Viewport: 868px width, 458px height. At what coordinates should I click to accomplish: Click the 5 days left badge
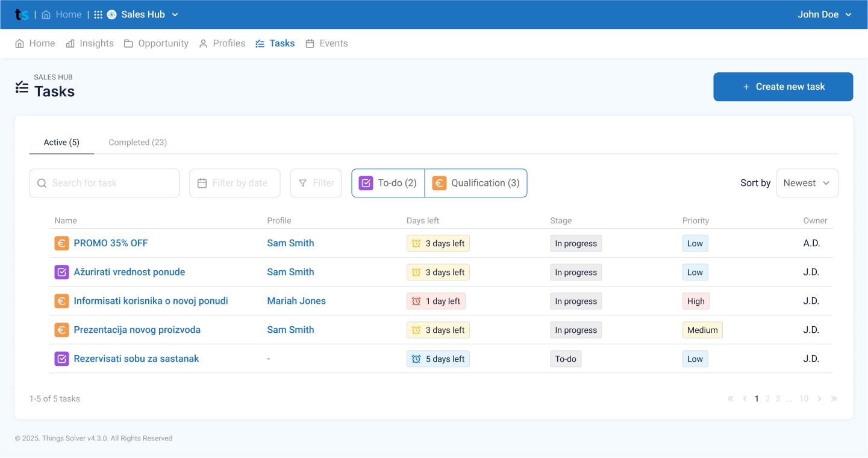438,359
